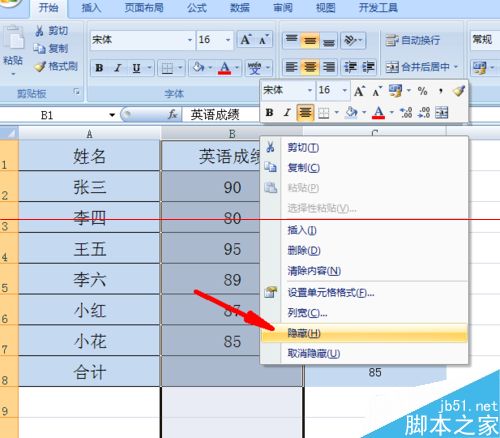Choose 剪切(T) from context menu
Image resolution: width=500 pixels, height=438 pixels.
[364, 147]
